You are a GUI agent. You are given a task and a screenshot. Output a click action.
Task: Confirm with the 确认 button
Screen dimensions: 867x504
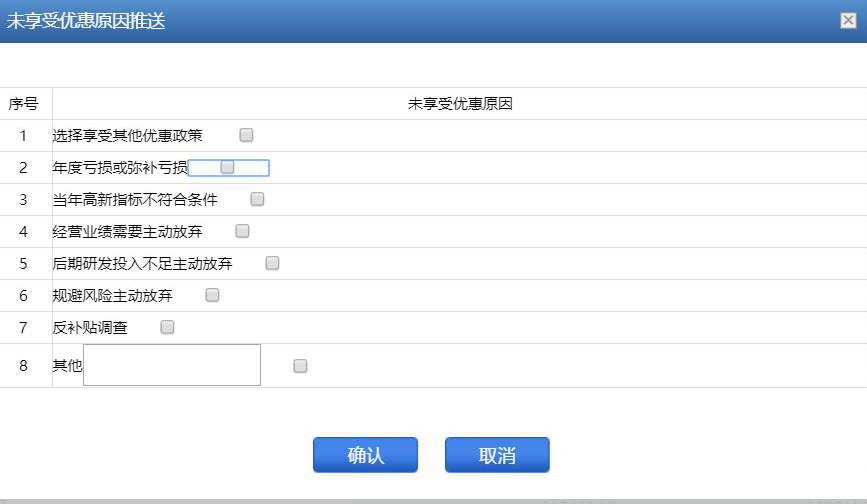(365, 455)
